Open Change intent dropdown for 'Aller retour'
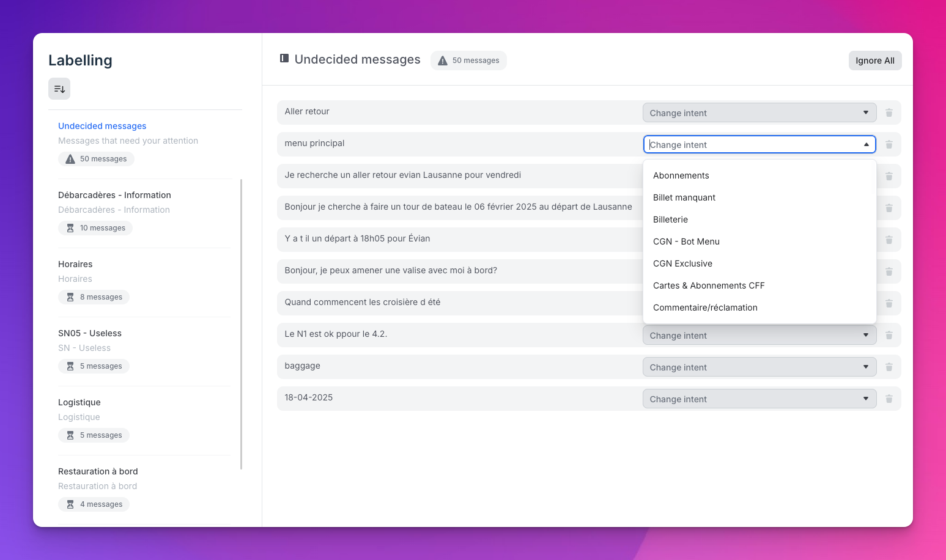946x560 pixels. 759,112
